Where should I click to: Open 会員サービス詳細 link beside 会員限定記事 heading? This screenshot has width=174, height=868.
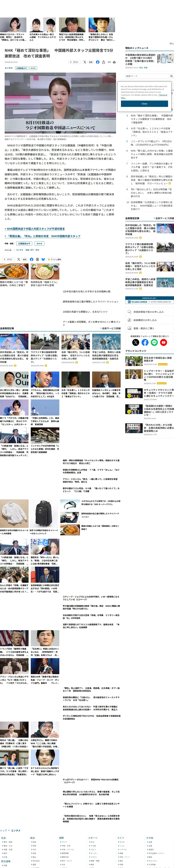110,328
